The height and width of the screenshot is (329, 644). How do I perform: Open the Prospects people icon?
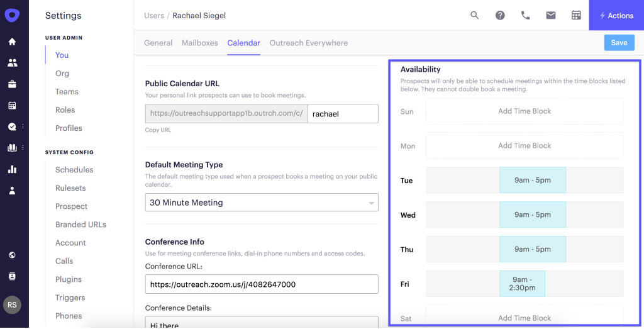(x=13, y=63)
